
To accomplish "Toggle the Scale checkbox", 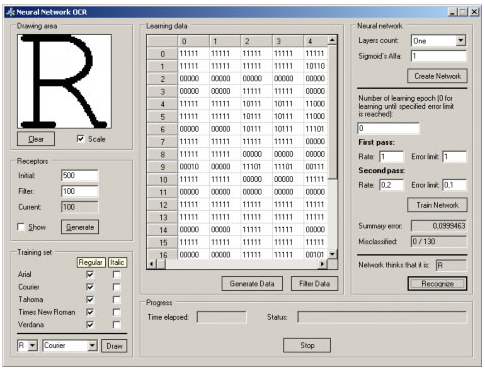I will pyautogui.click(x=80, y=138).
